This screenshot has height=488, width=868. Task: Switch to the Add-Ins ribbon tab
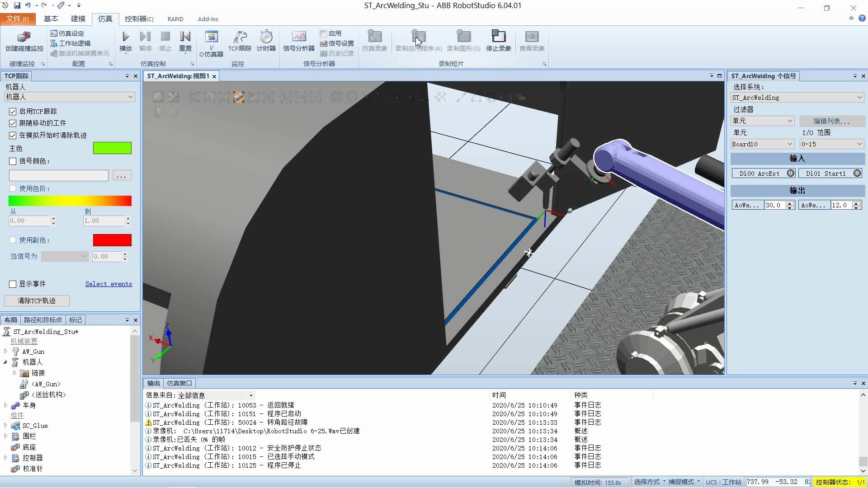(x=208, y=19)
